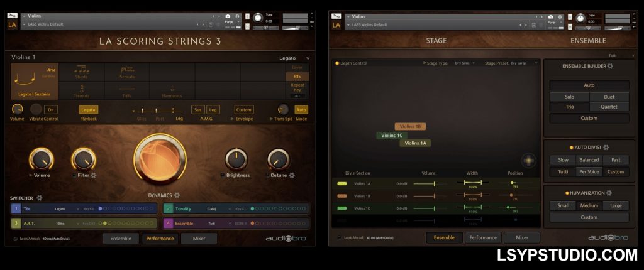Click the Violins 1C stage marker
This screenshot has width=644, height=270.
coord(392,136)
